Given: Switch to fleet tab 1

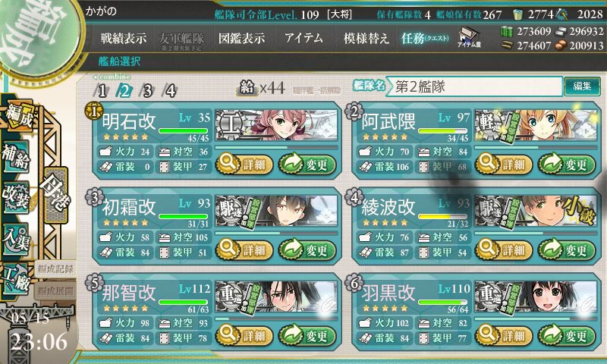Looking at the screenshot, I should tap(102, 91).
